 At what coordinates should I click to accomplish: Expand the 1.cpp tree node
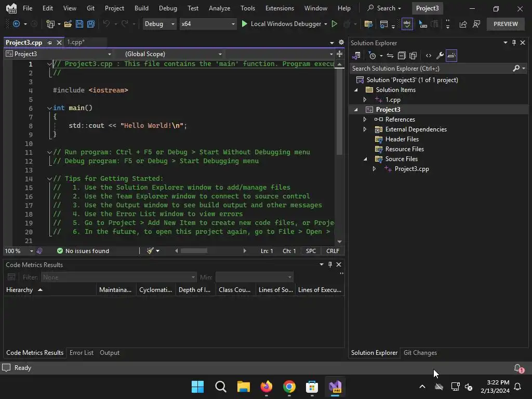pos(365,100)
